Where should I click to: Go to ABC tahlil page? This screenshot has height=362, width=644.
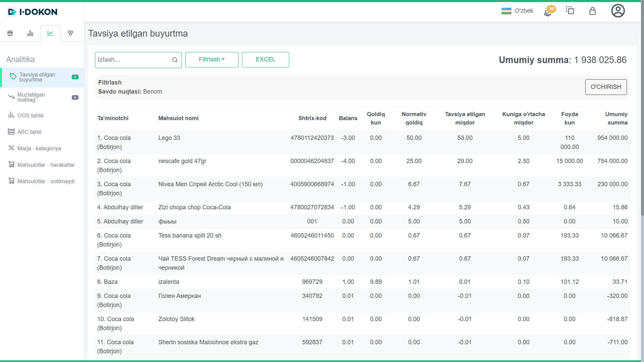click(x=29, y=132)
